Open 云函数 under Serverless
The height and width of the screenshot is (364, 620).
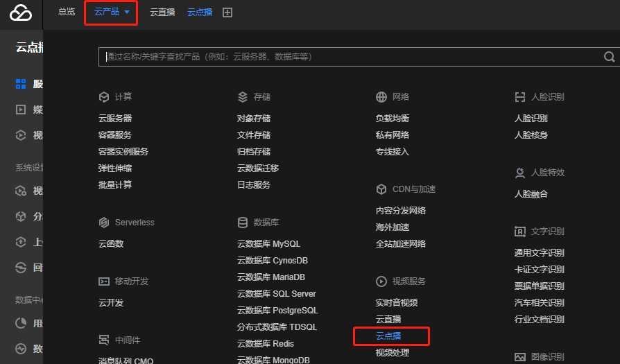111,243
